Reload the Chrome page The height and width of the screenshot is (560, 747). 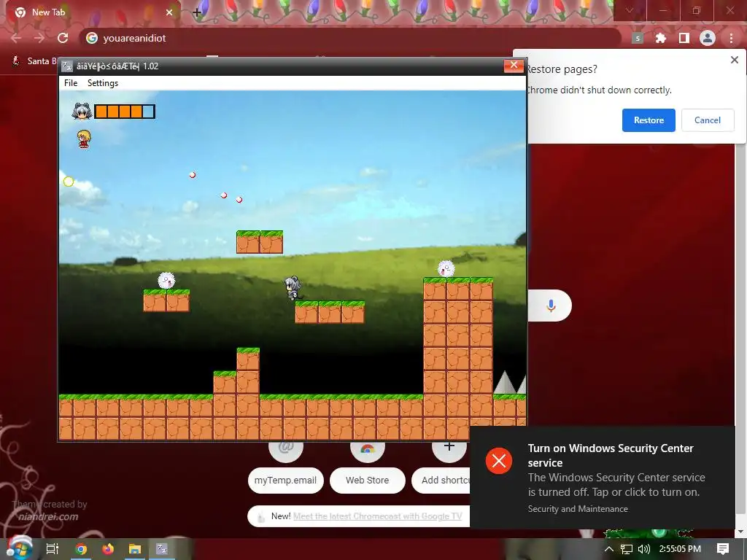click(63, 38)
